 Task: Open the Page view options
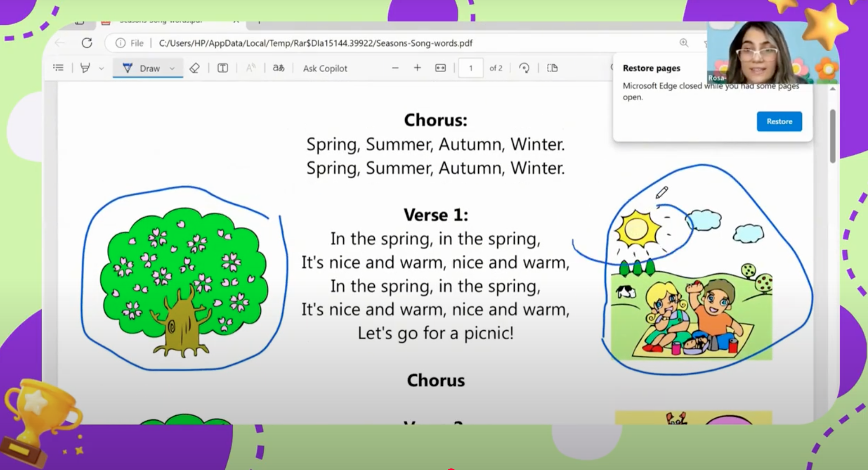tap(552, 68)
